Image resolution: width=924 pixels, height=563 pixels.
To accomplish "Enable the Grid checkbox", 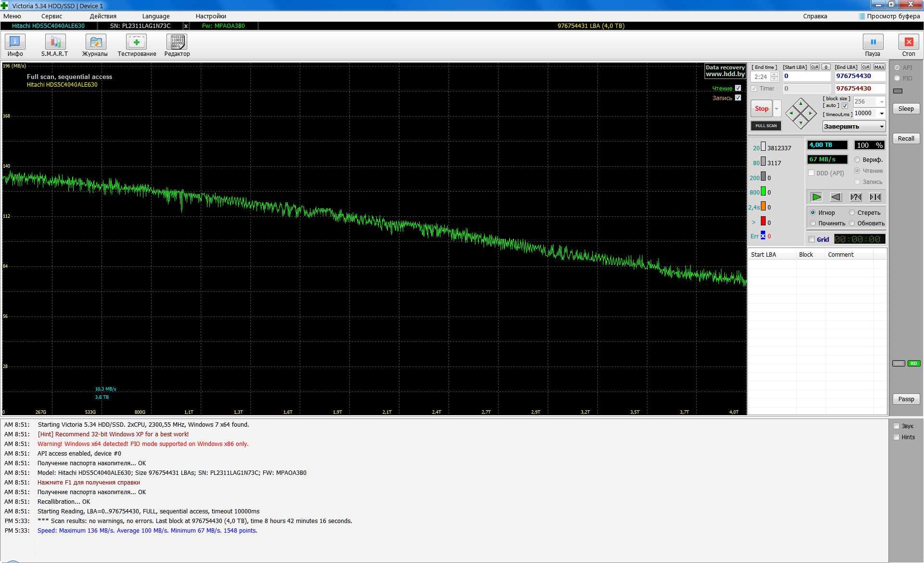I will 812,239.
